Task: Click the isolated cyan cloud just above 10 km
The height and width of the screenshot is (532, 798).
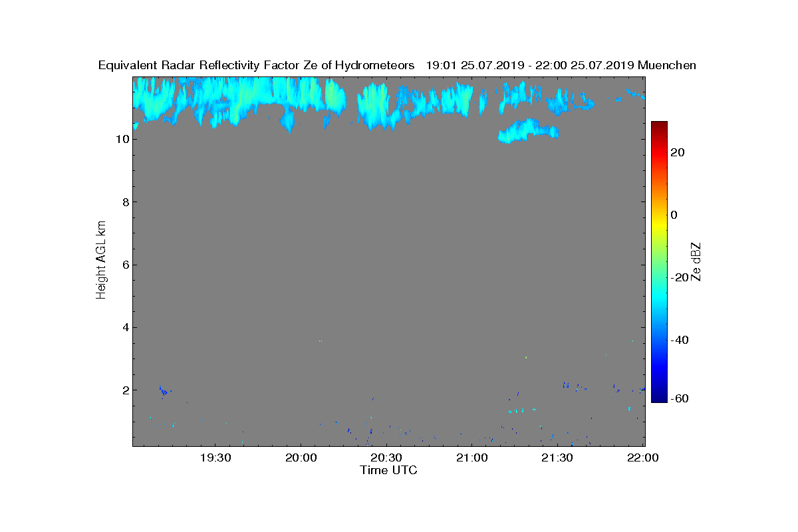Action: point(528,131)
